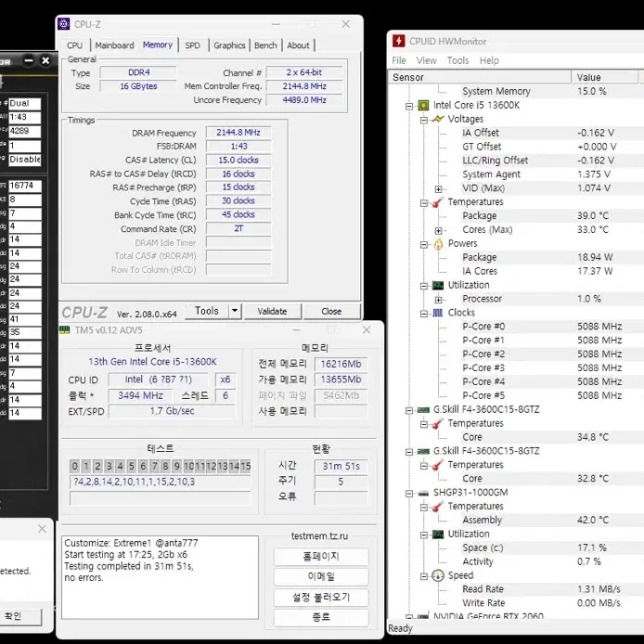Viewport: 644px width, 644px height.
Task: Click the TM5 memory chip icon
Action: click(65, 330)
